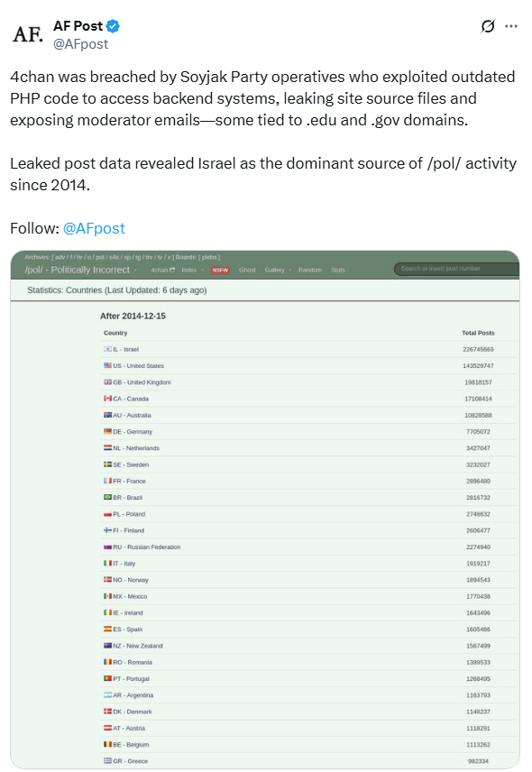This screenshot has width=532, height=772.
Task: Expand the Index dropdown in archive navbar
Action: click(x=192, y=270)
